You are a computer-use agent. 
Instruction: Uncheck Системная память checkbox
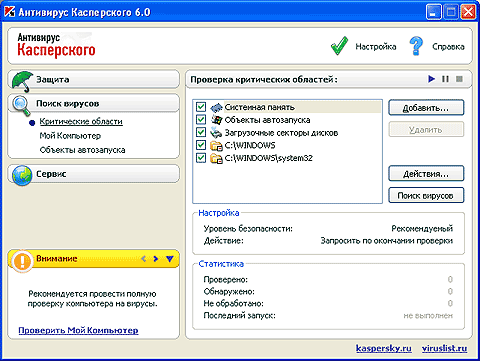[x=201, y=107]
